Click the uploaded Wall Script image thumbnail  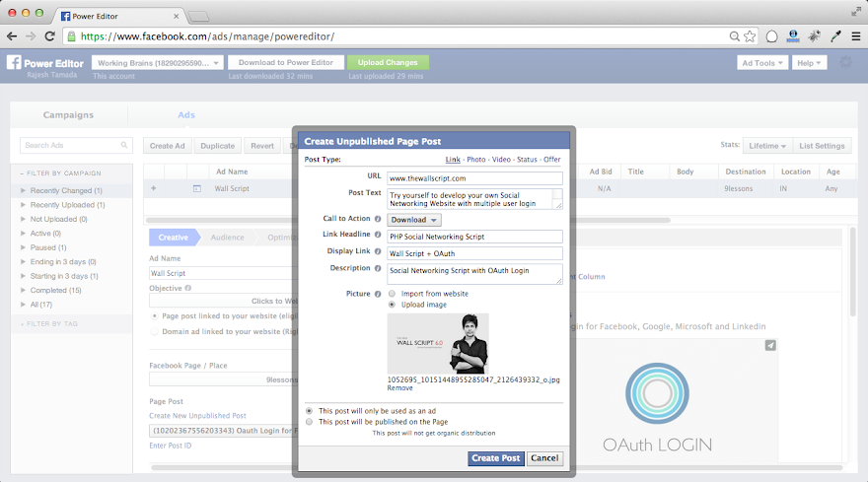(x=438, y=344)
